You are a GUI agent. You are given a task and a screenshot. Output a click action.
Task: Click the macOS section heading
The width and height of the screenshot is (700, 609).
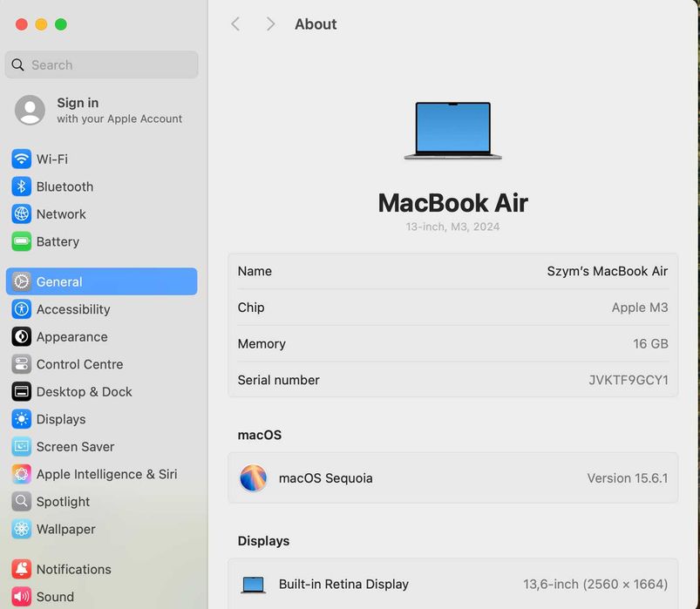point(260,435)
